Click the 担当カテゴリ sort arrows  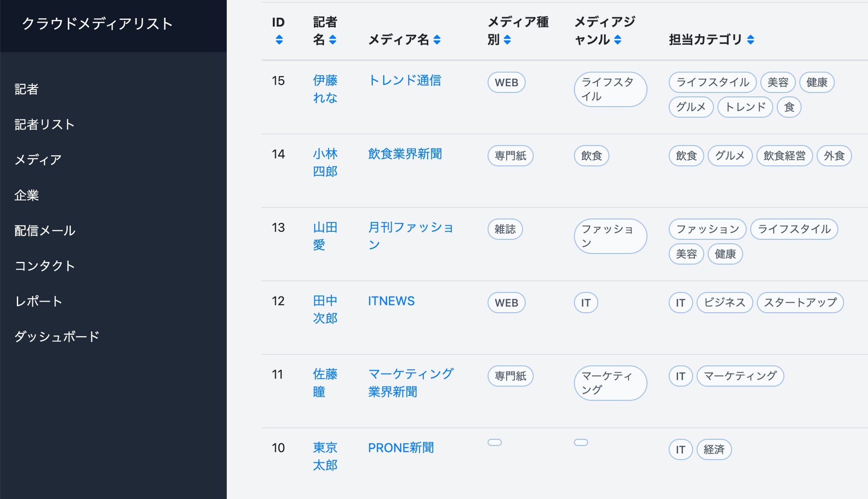pyautogui.click(x=750, y=40)
